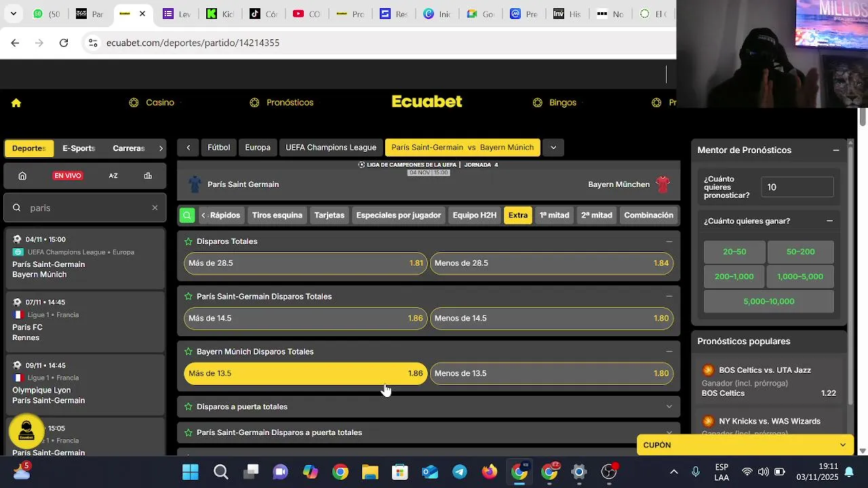
Task: Open Windows Start menu
Action: coord(191,472)
